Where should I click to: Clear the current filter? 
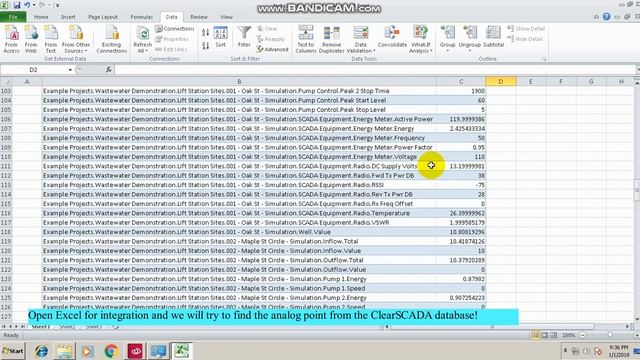267,29
